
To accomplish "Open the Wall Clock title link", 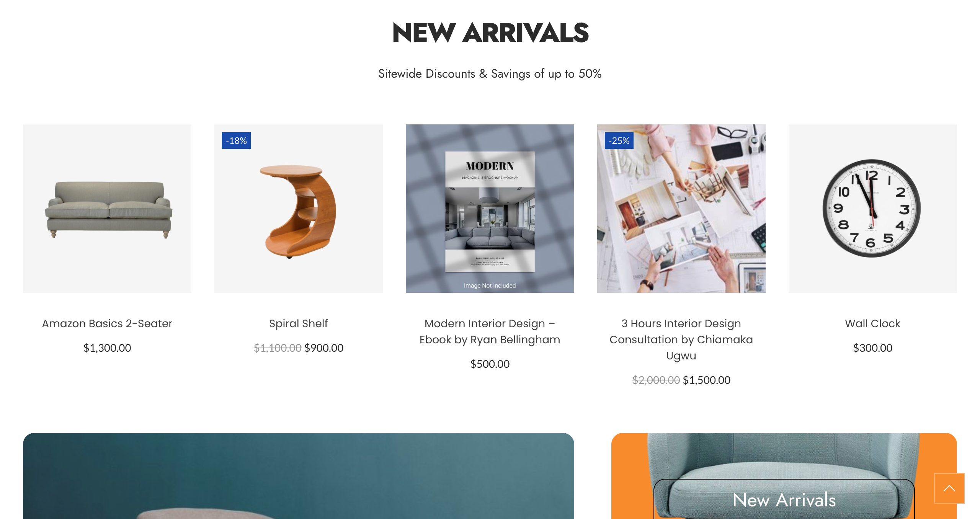I will click(873, 323).
